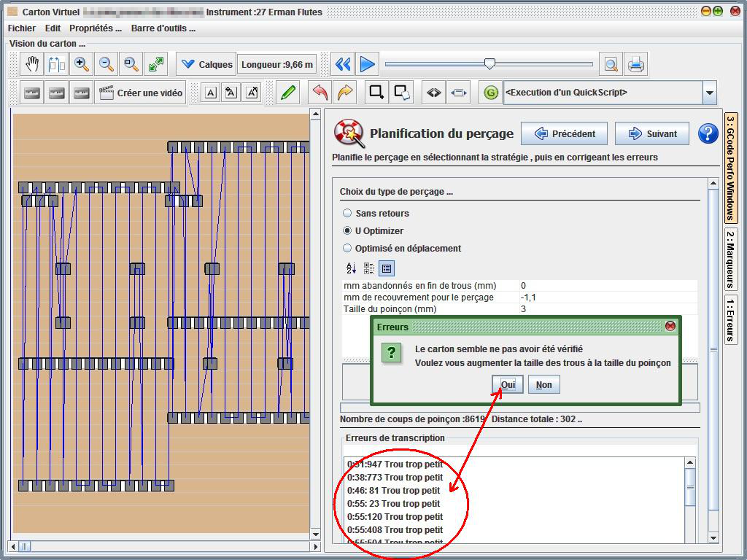747x560 pixels.
Task: Open the Fichier menu
Action: (22, 28)
